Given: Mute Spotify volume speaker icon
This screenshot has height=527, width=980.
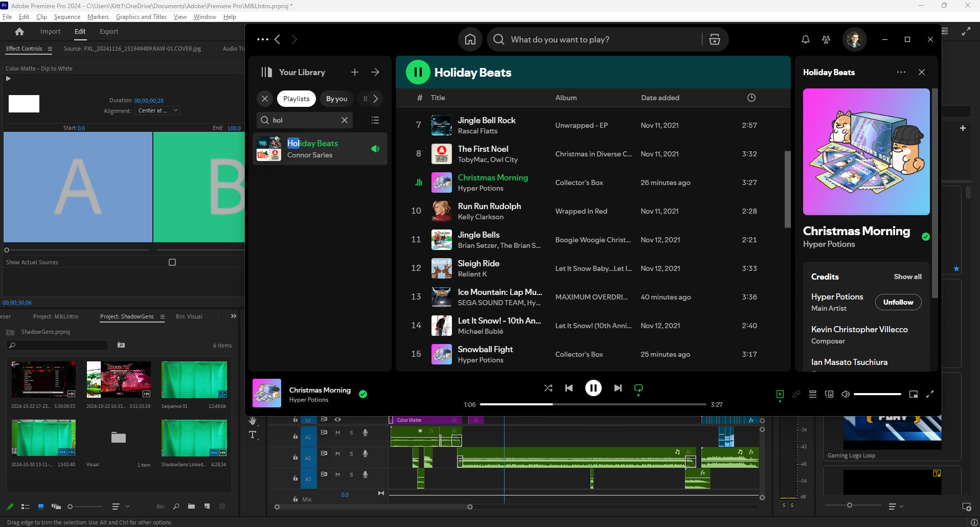Looking at the screenshot, I should 846,394.
